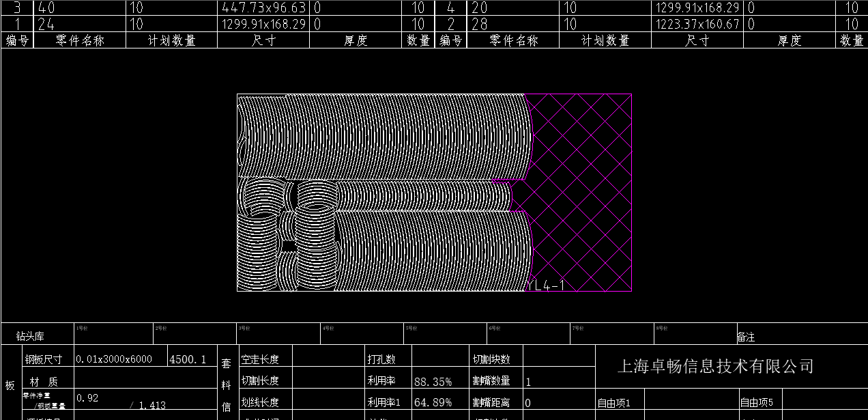Image resolution: width=868 pixels, height=420 pixels.
Task: Select the plate weight value 1.413
Action: [x=152, y=405]
